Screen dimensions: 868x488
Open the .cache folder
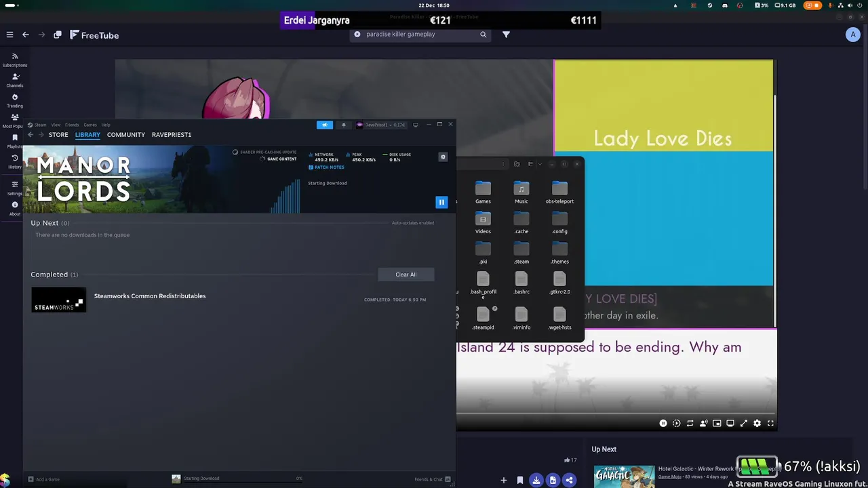tap(521, 223)
